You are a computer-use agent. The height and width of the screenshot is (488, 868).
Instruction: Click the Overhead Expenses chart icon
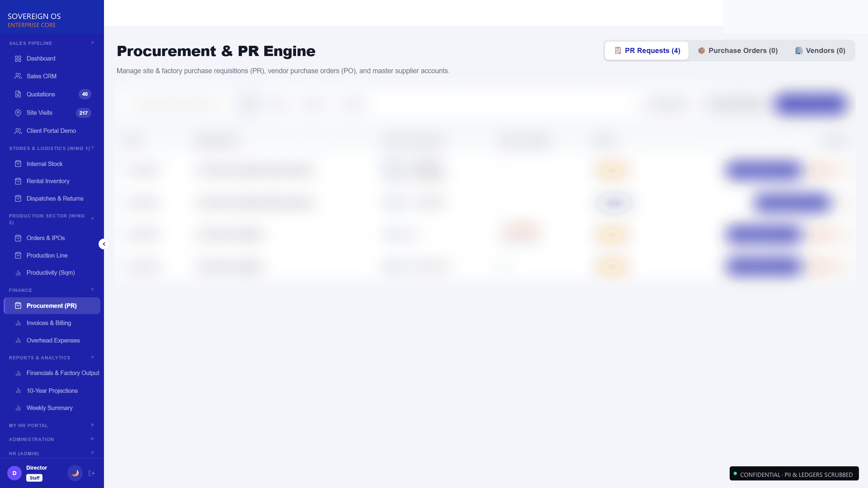tap(18, 340)
